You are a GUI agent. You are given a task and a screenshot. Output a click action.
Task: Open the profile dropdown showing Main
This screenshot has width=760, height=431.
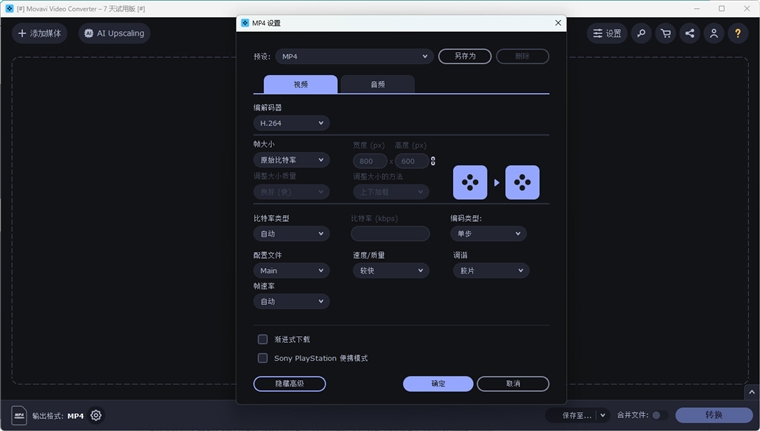click(291, 271)
